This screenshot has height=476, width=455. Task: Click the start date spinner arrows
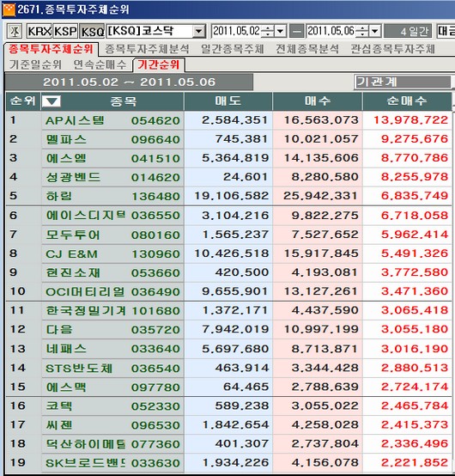268,31
